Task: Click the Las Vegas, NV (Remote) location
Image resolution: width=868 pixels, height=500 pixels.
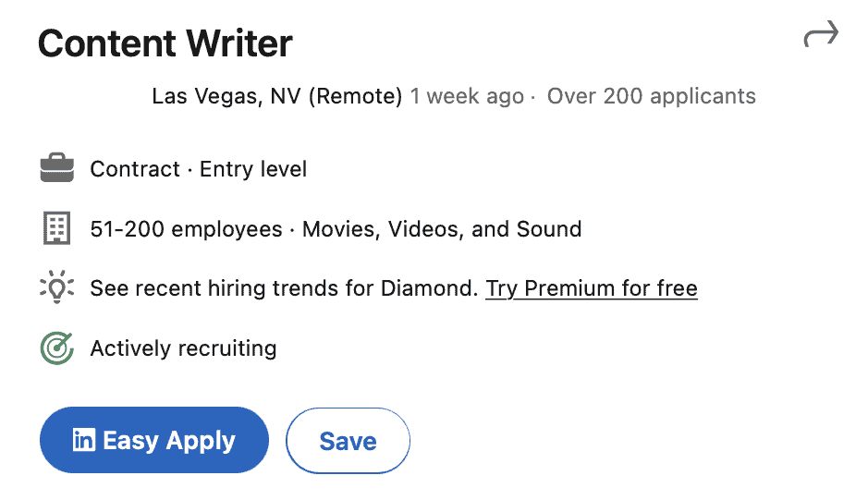Action: click(x=276, y=96)
